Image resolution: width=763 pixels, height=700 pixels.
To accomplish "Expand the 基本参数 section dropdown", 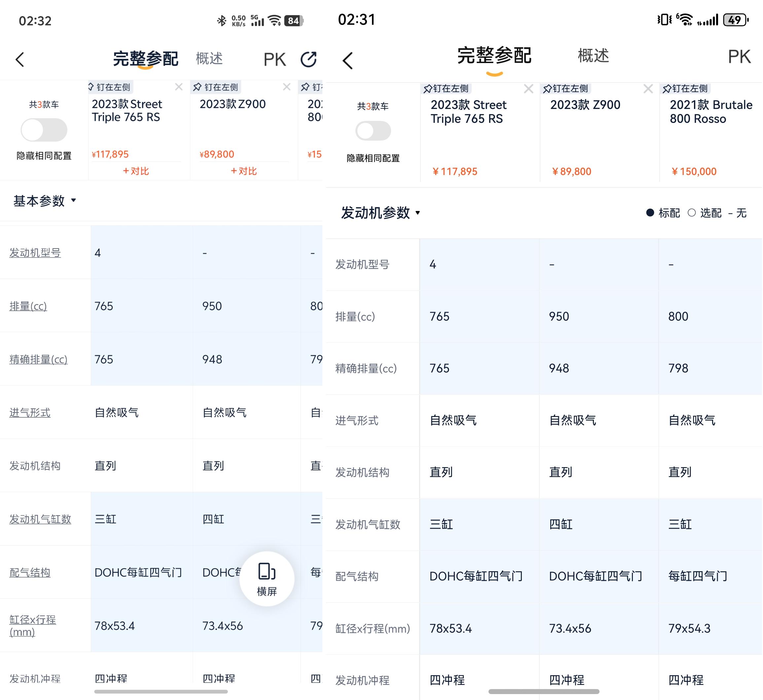I will coord(45,201).
